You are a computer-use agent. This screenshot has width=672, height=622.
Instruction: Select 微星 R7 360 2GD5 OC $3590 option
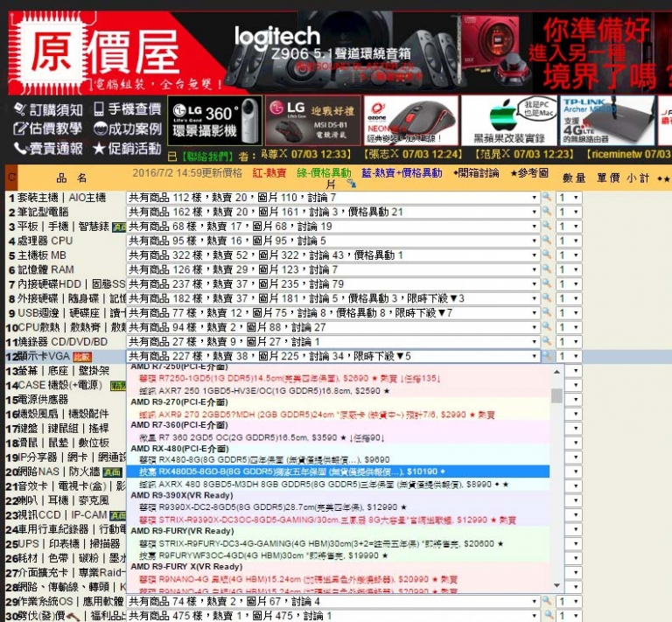click(x=338, y=437)
